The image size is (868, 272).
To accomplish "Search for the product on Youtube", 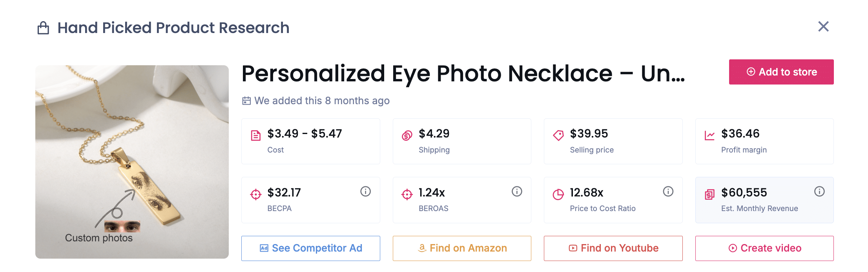I will click(x=613, y=248).
